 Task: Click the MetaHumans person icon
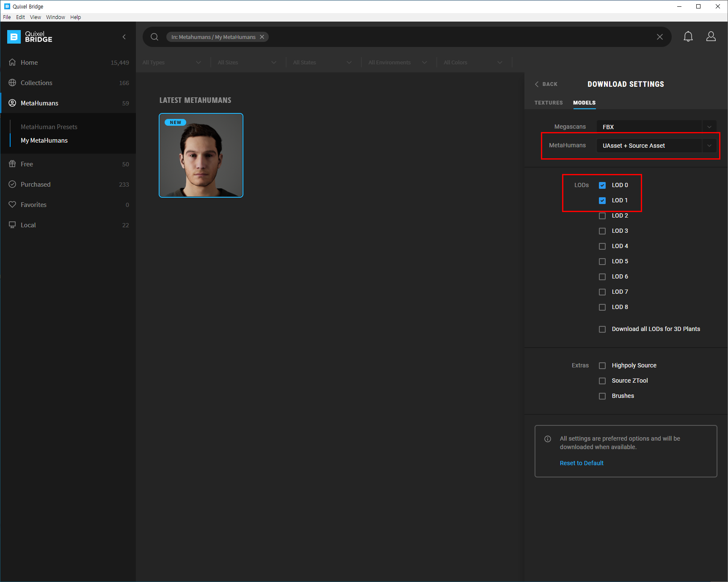(12, 103)
